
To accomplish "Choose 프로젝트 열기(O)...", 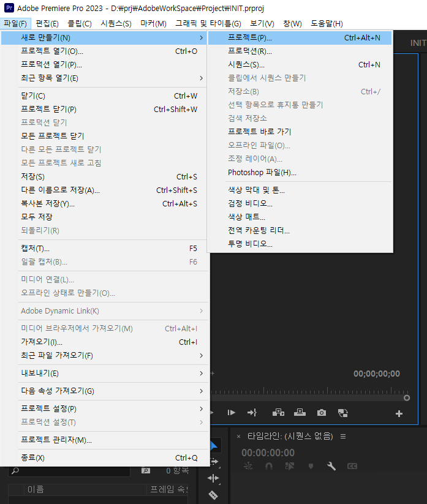I will click(104, 51).
